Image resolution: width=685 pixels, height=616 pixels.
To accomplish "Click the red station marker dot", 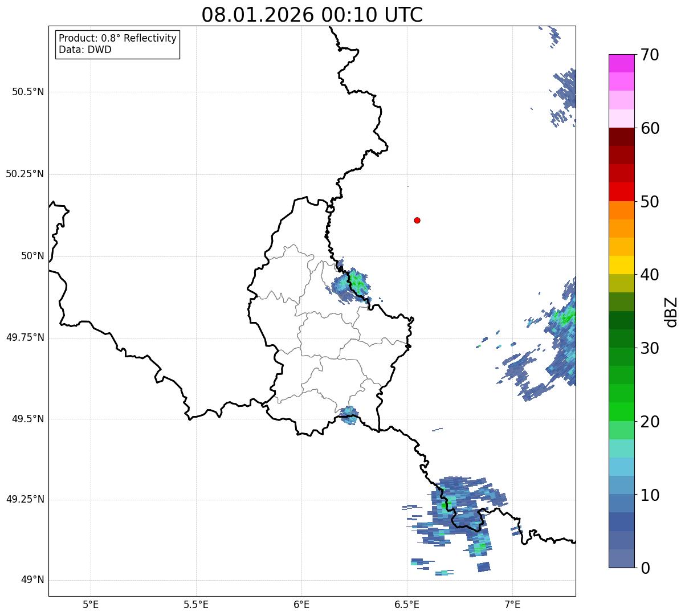I will [417, 221].
